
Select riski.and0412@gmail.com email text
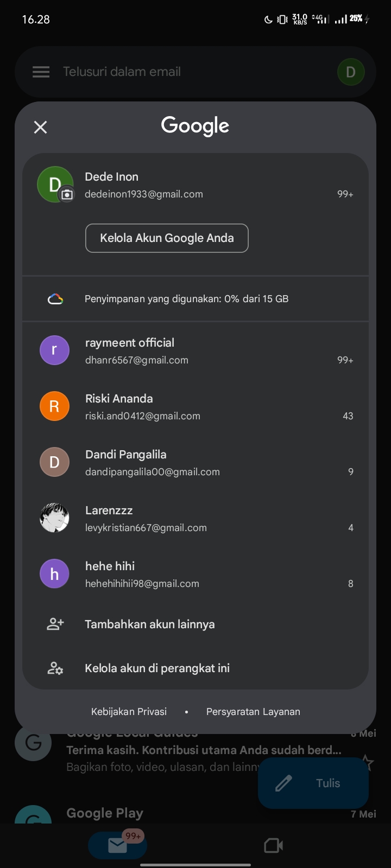click(x=143, y=416)
